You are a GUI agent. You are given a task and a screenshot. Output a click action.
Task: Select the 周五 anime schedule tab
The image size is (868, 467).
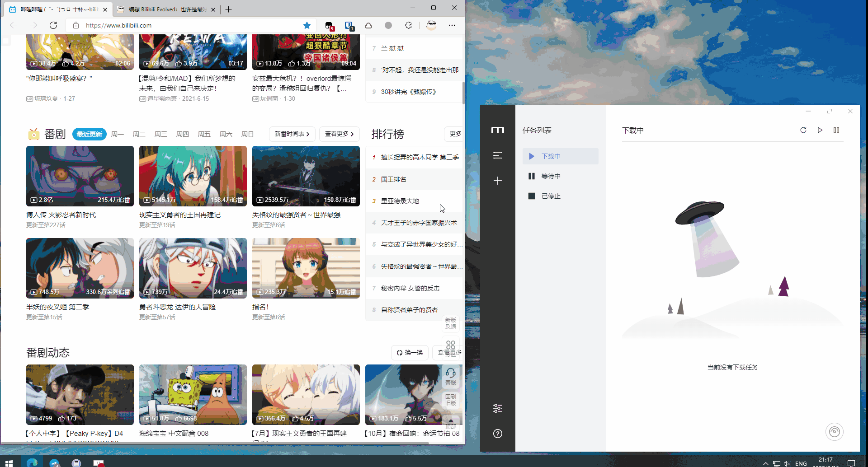pyautogui.click(x=204, y=134)
